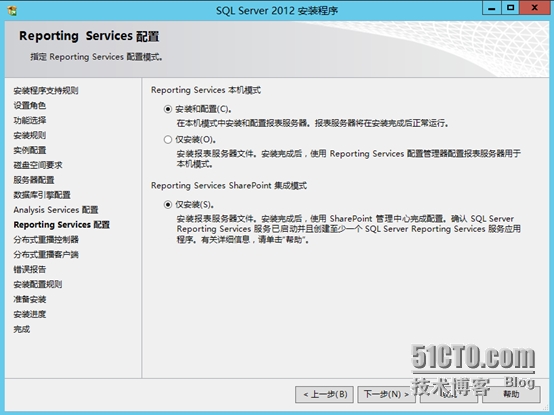The image size is (554, 415).
Task: Click the Reporting Services 本机模式 heading
Action: (206, 90)
